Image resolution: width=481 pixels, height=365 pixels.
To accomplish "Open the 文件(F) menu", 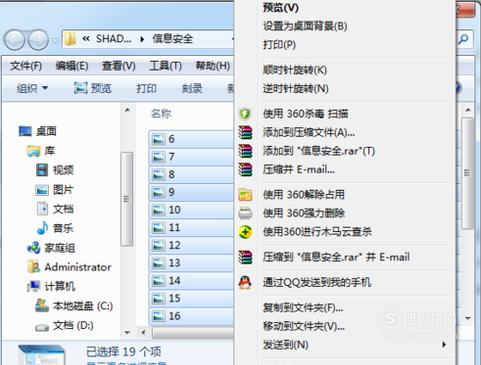I will [x=26, y=66].
